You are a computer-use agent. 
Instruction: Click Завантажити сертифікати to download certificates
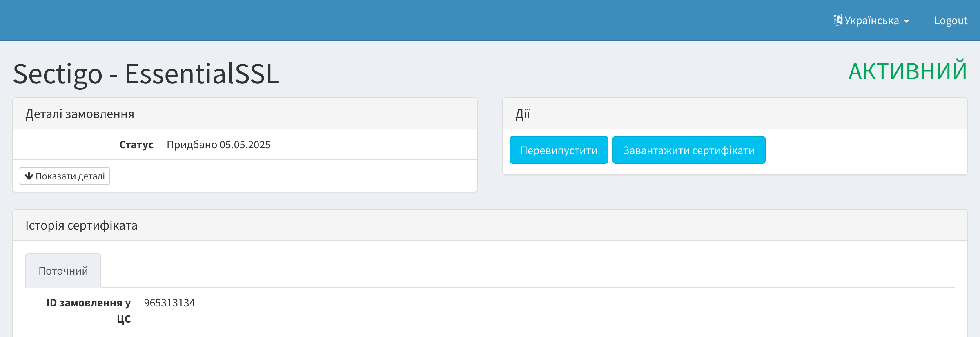coord(688,150)
